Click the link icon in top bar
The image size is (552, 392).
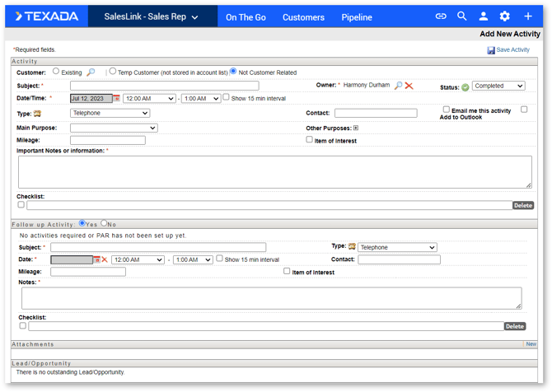point(441,16)
